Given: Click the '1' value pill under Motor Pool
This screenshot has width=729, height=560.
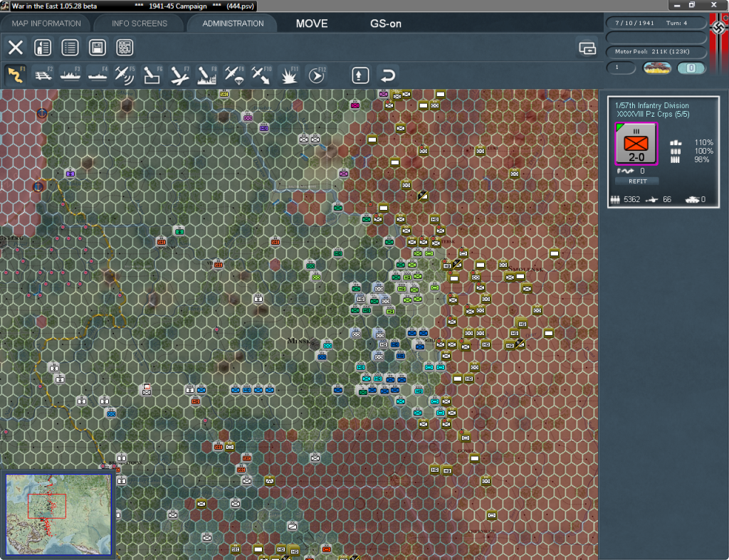Looking at the screenshot, I should tap(621, 68).
